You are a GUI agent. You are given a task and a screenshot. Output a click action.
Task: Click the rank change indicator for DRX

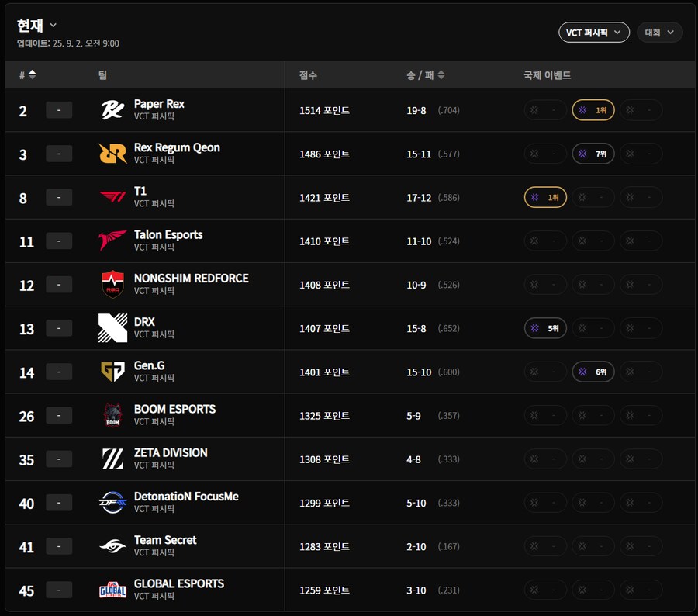coord(59,328)
